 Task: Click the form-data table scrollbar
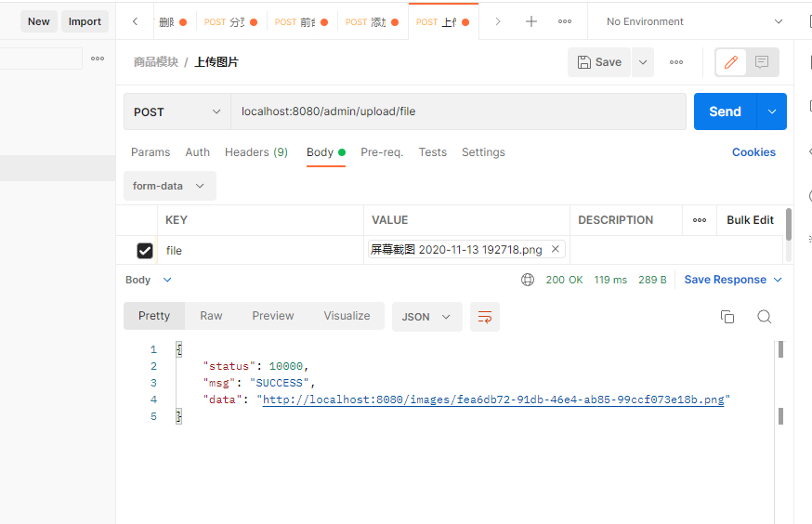(788, 224)
